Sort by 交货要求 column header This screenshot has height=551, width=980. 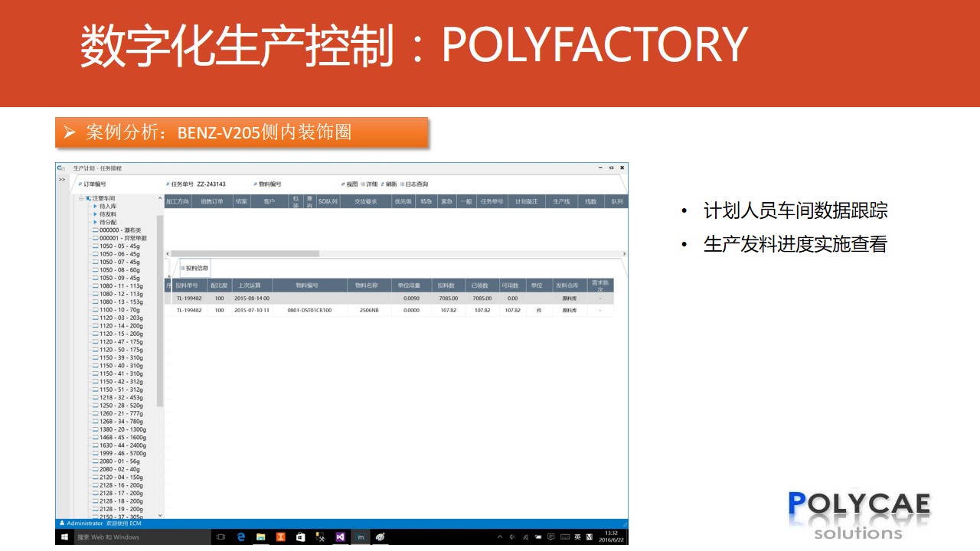(365, 202)
